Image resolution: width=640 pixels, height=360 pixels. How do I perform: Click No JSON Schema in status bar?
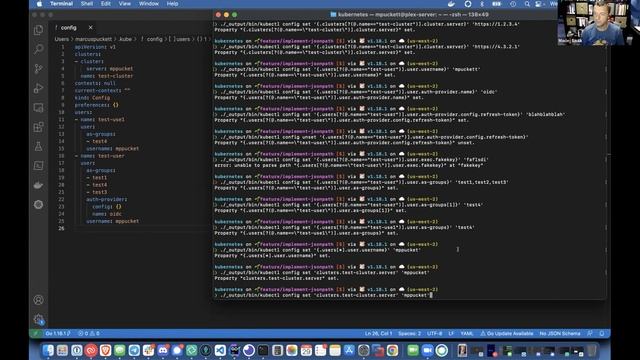[560, 333]
